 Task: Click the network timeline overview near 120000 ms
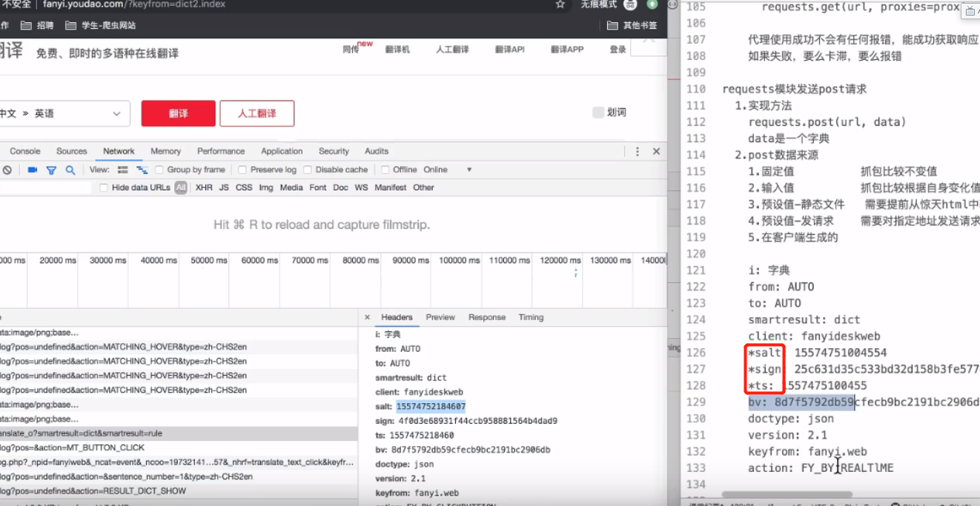coord(560,281)
